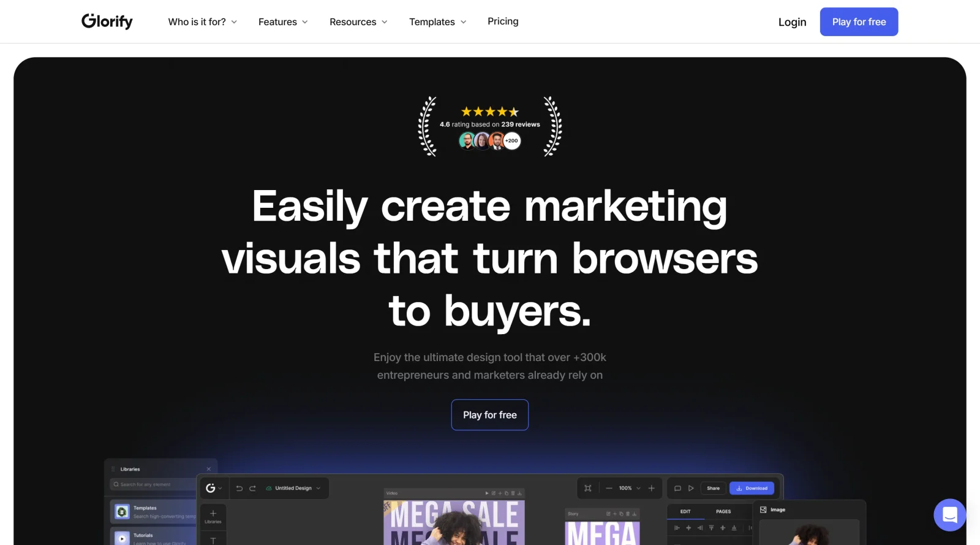Viewport: 980px width, 545px height.
Task: Click the Login link
Action: pos(792,22)
